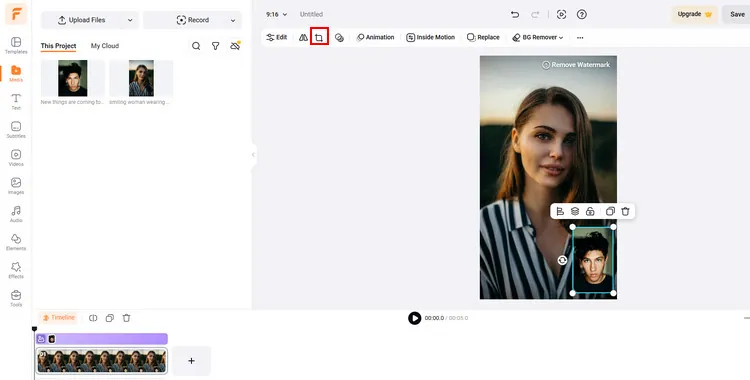The width and height of the screenshot is (750, 380).
Task: Select the purple overlay track in timeline
Action: pyautogui.click(x=101, y=339)
